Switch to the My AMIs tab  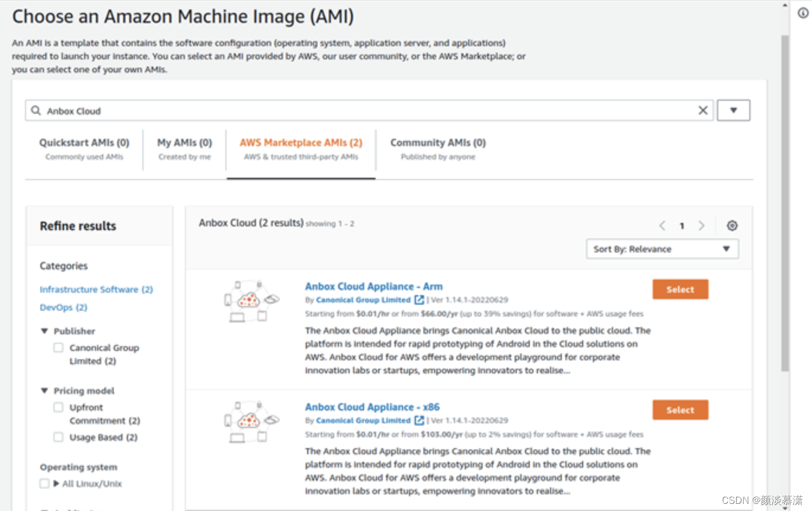[184, 149]
